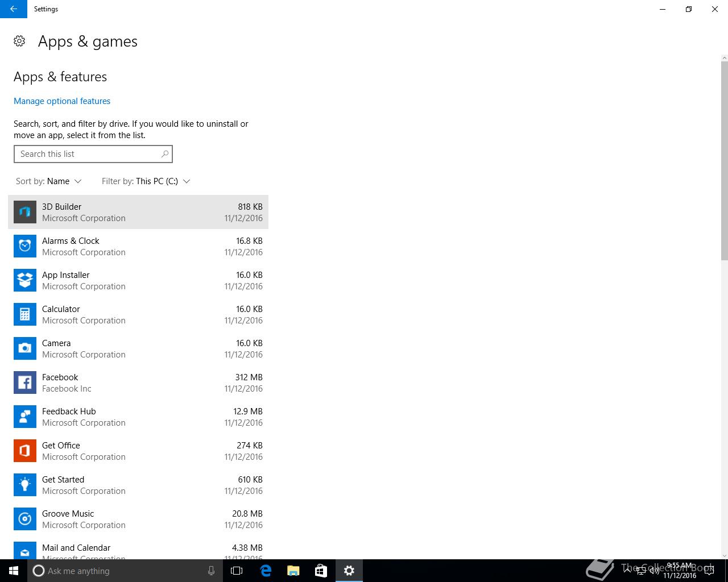Click the 312 MB size value

tap(249, 377)
